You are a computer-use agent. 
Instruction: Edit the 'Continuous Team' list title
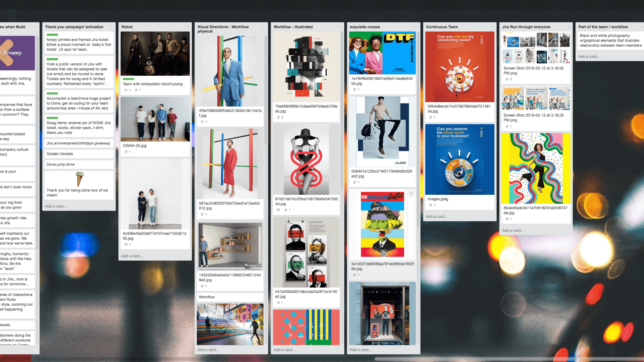(x=442, y=27)
